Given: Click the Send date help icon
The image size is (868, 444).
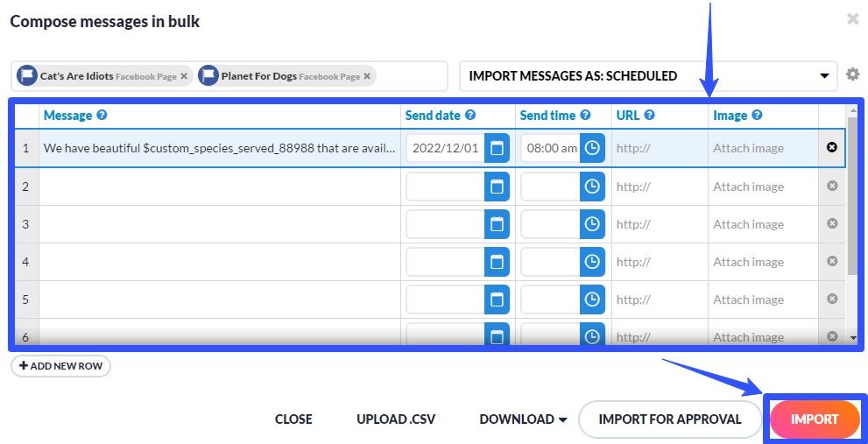Looking at the screenshot, I should click(x=470, y=116).
